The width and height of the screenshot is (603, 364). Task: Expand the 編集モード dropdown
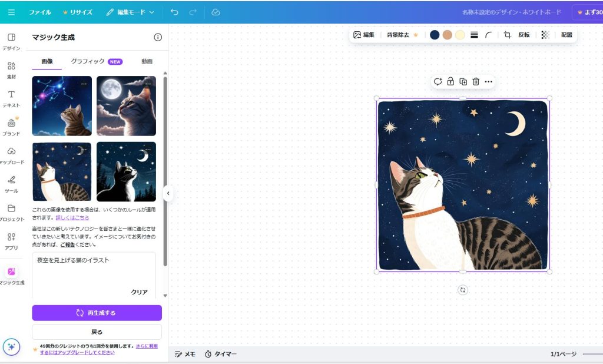[130, 12]
